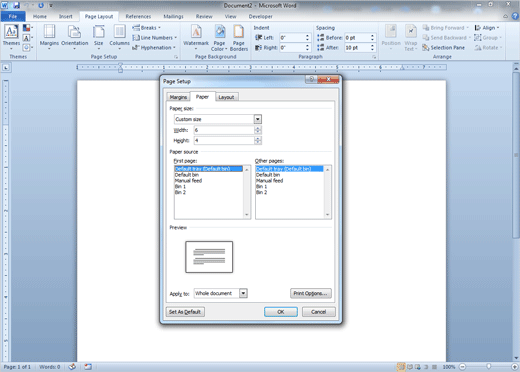Click the Print Options button
Viewport: 520px width, 372px height.
[311, 293]
